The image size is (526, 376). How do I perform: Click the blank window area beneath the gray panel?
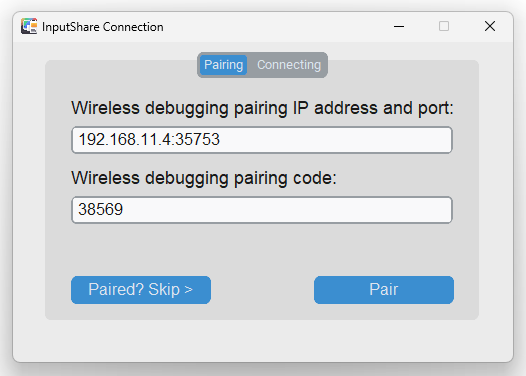pos(262,340)
